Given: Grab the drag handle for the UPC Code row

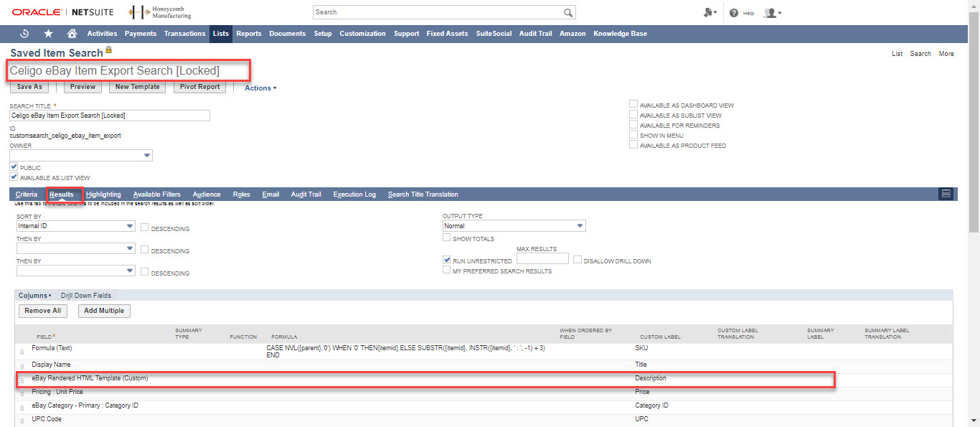Looking at the screenshot, I should tap(22, 422).
